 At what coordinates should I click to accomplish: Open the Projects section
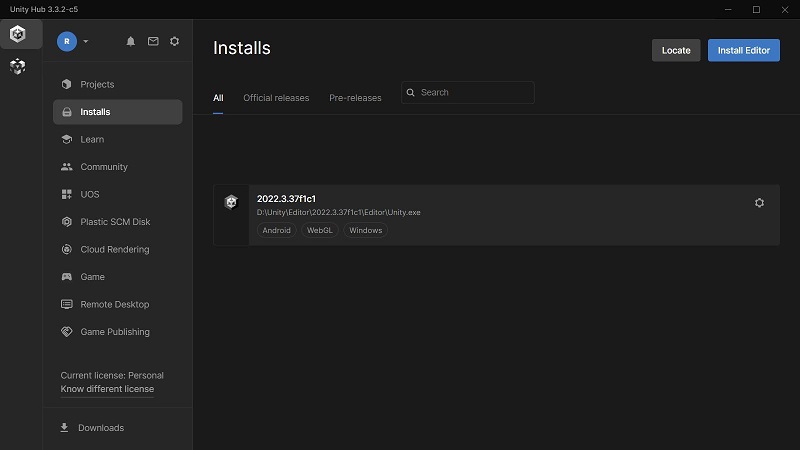coord(97,85)
